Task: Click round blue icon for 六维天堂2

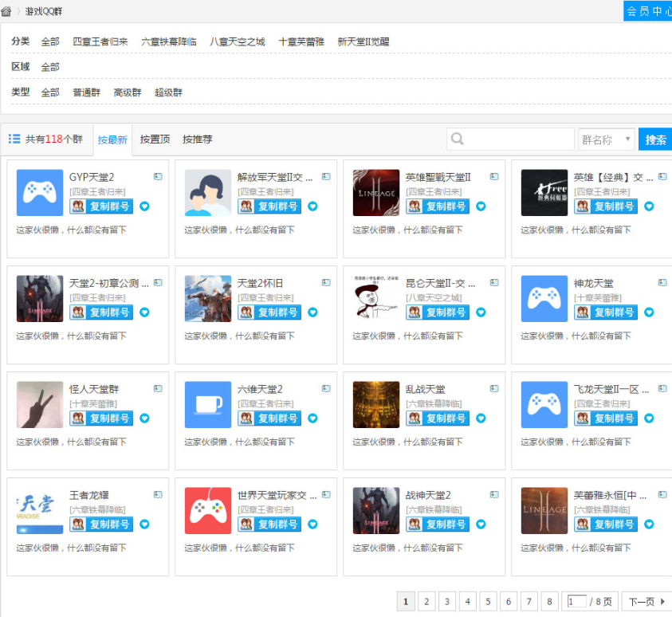Action: [x=312, y=419]
